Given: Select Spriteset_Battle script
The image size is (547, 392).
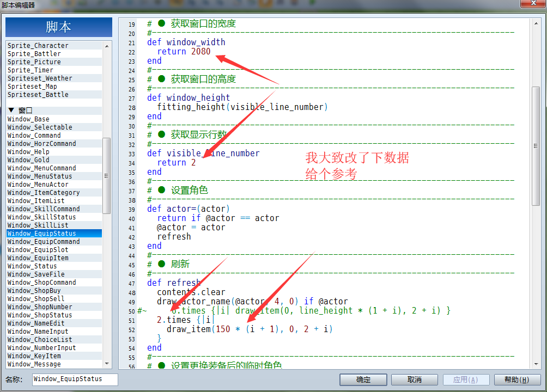Looking at the screenshot, I should pyautogui.click(x=54, y=95).
